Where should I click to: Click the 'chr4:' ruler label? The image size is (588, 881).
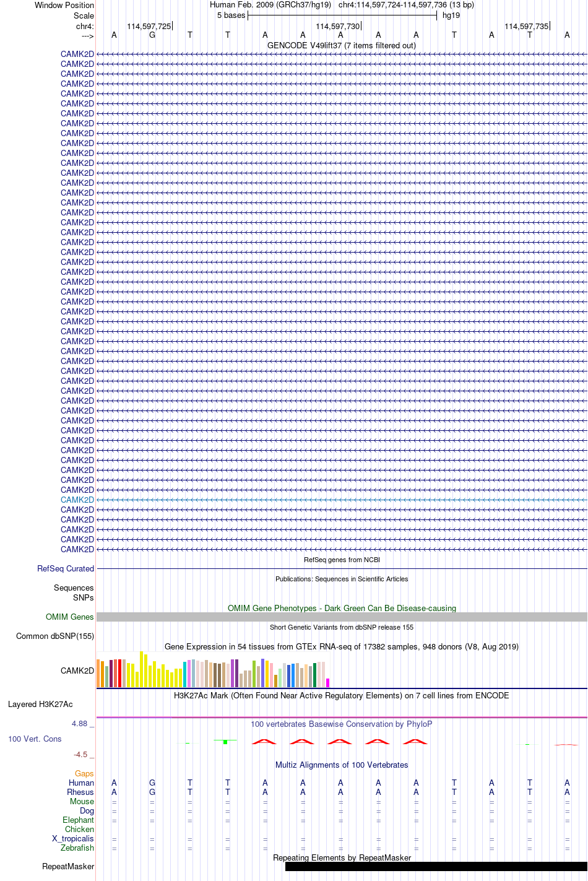[x=85, y=26]
